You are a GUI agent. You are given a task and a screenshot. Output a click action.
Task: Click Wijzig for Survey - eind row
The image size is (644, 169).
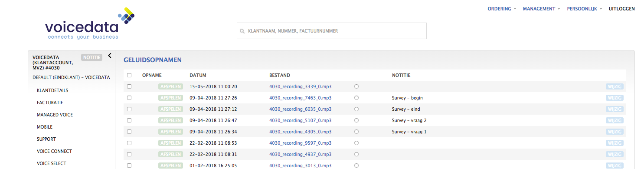coord(615,109)
